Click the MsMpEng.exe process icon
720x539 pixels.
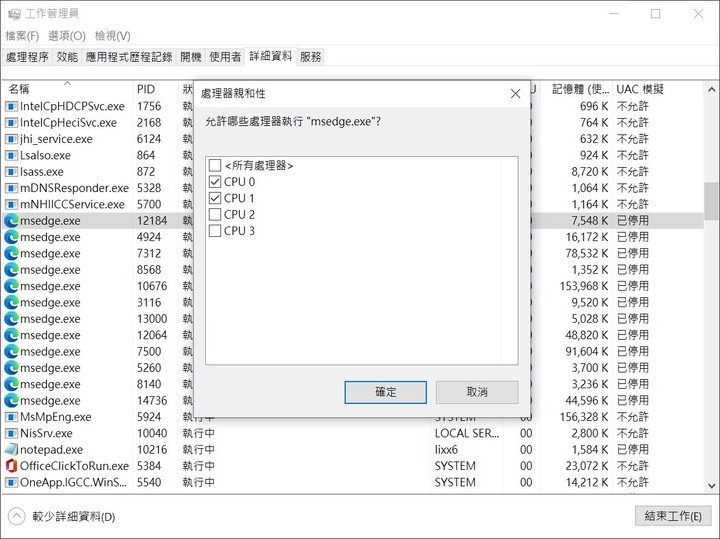point(11,417)
